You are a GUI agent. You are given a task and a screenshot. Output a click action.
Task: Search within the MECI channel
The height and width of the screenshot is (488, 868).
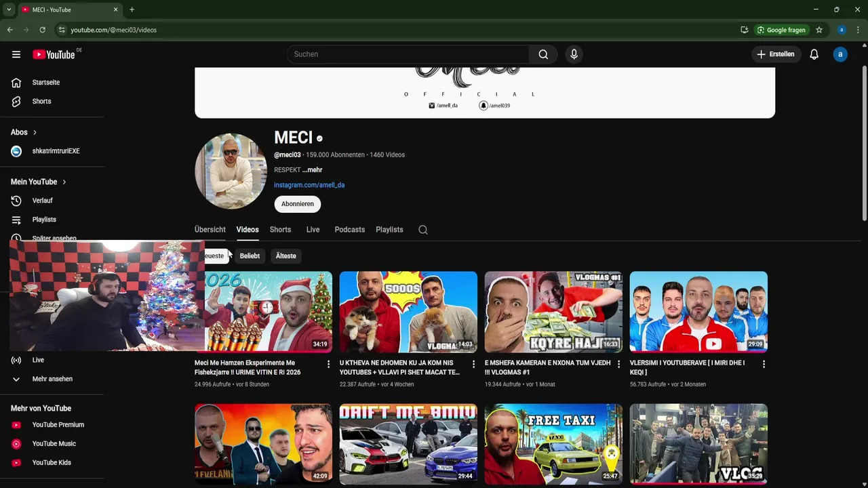423,230
